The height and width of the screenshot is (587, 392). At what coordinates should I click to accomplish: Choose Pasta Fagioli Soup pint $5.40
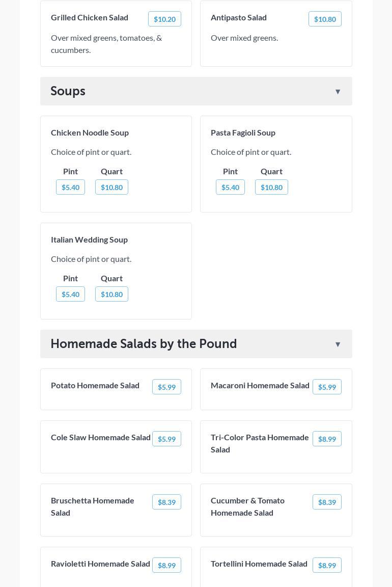click(x=230, y=188)
